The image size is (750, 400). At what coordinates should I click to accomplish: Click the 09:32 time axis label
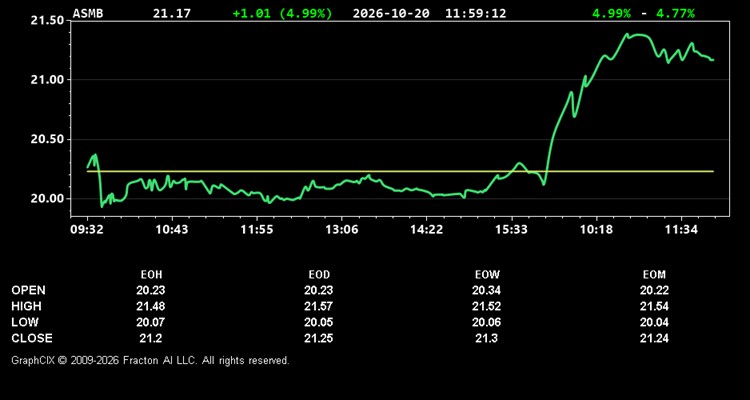[x=88, y=230]
